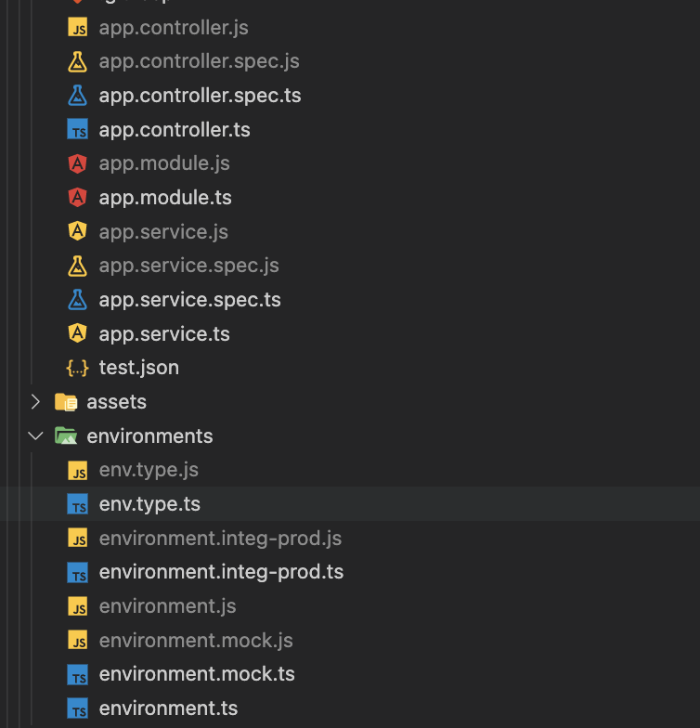This screenshot has width=700, height=728.
Task: Open the highlighted env.type.ts file
Action: 149,504
